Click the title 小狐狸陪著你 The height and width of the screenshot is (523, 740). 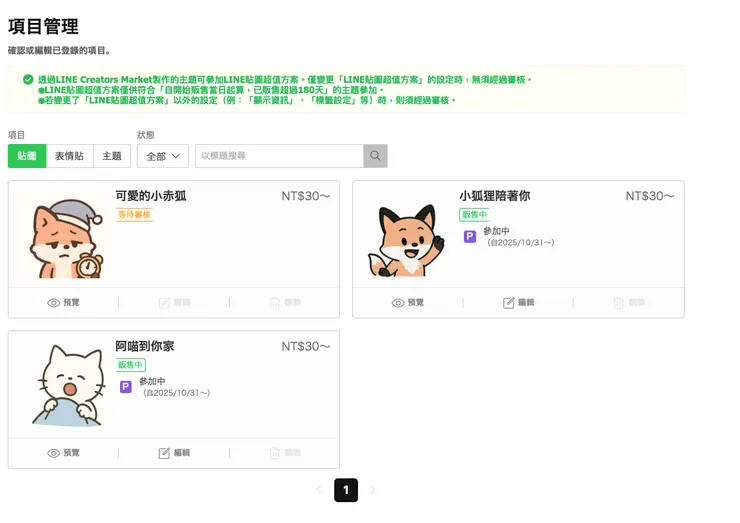pyautogui.click(x=495, y=196)
